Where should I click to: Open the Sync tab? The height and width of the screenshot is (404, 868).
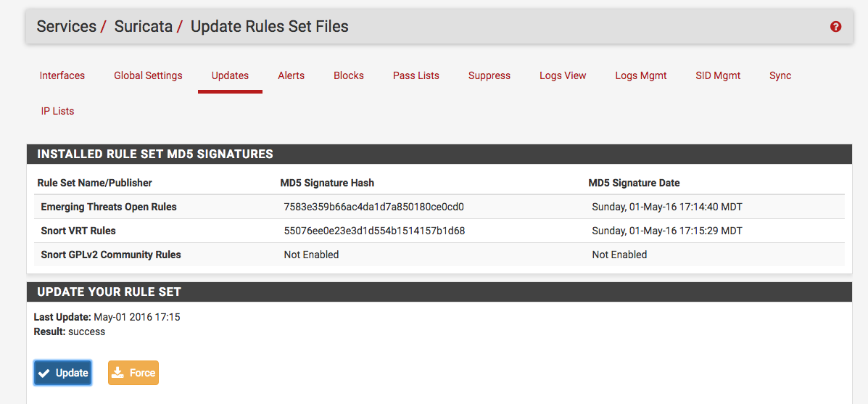pyautogui.click(x=780, y=75)
